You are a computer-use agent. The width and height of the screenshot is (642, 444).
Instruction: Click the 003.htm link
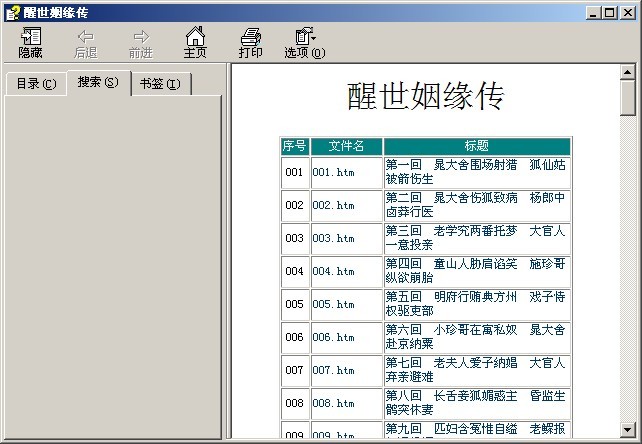[333, 238]
